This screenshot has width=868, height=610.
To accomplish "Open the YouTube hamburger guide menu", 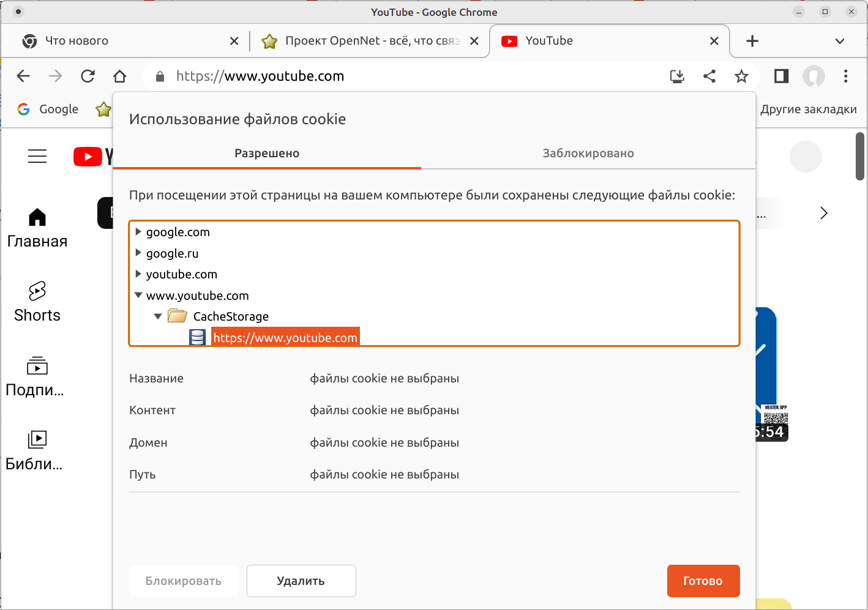I will [37, 157].
